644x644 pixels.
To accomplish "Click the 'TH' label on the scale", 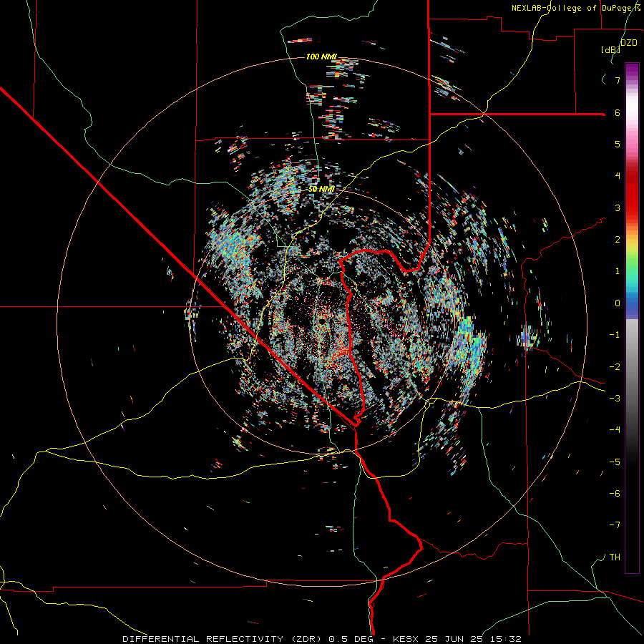I will tap(615, 557).
